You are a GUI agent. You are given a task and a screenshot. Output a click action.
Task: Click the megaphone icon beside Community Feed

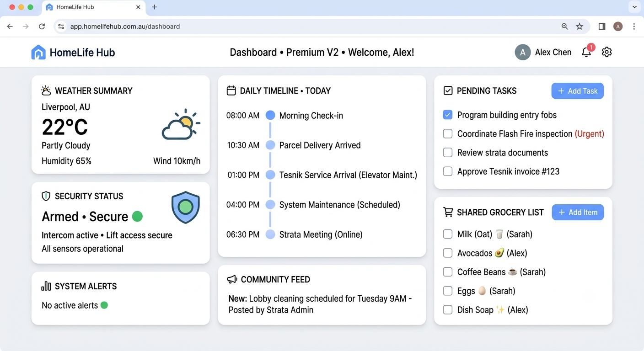click(232, 279)
